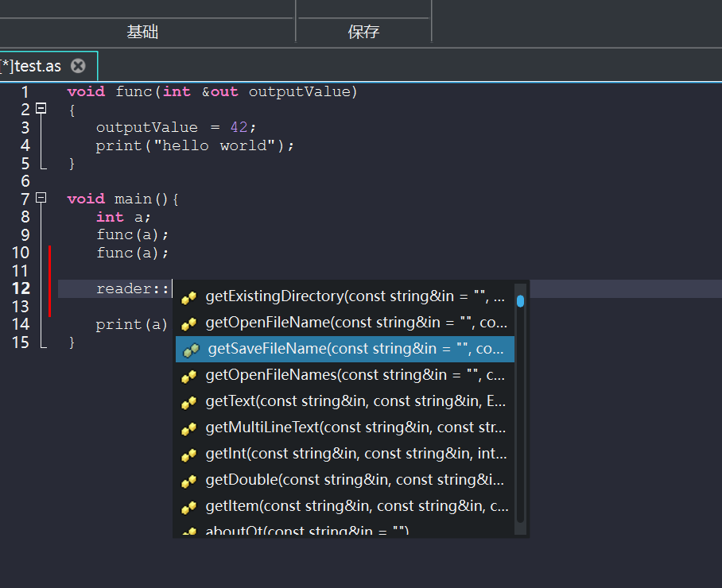The height and width of the screenshot is (588, 722).
Task: Select getText from the suggestion popup
Action: pyautogui.click(x=345, y=401)
